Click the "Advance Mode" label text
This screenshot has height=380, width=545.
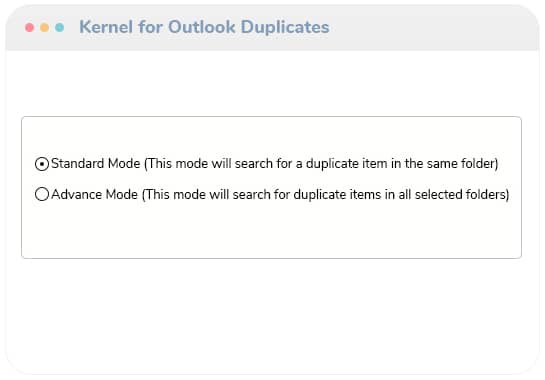point(95,194)
